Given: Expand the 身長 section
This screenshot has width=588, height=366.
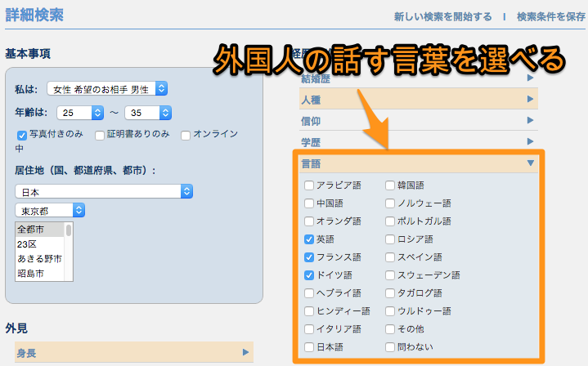Looking at the screenshot, I should (134, 352).
